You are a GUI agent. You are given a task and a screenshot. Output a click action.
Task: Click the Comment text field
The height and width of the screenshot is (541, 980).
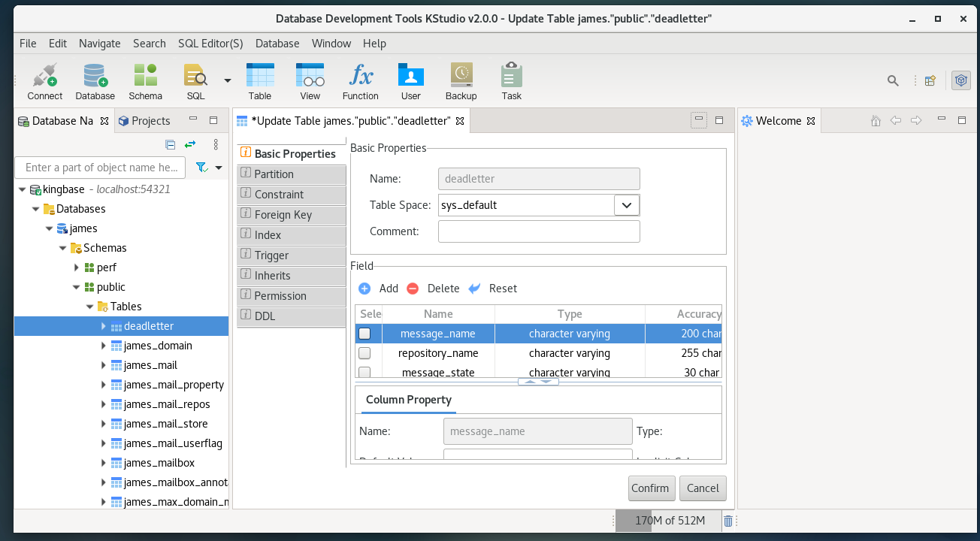click(x=539, y=231)
